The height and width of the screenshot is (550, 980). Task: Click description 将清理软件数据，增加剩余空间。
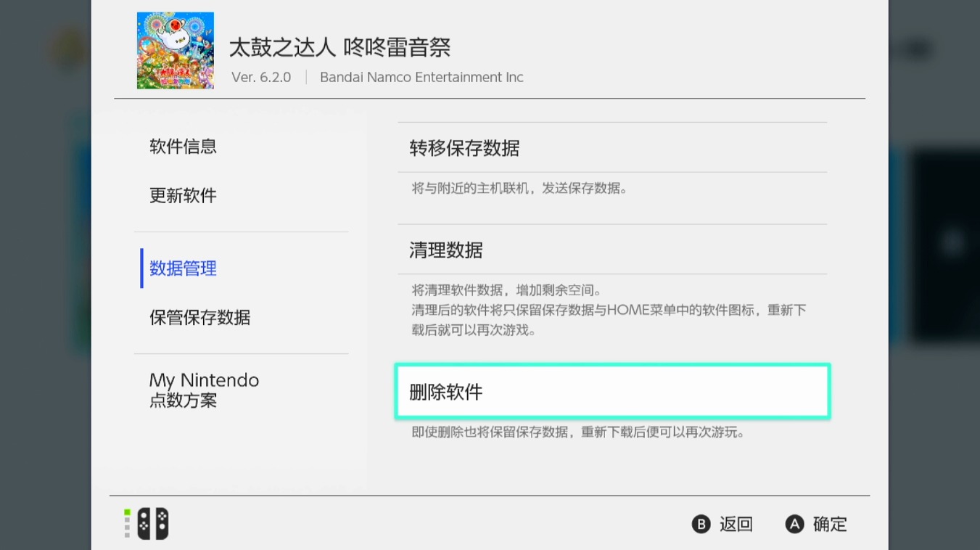click(506, 290)
